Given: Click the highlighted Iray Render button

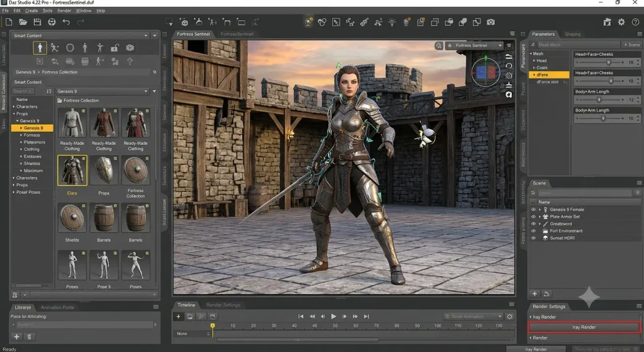Looking at the screenshot, I should click(x=584, y=327).
